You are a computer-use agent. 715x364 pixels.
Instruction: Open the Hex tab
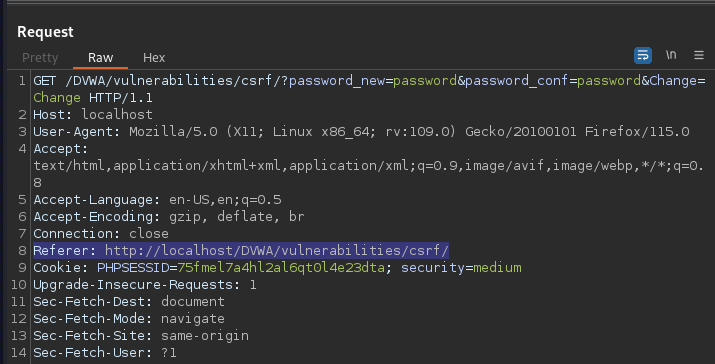point(154,57)
